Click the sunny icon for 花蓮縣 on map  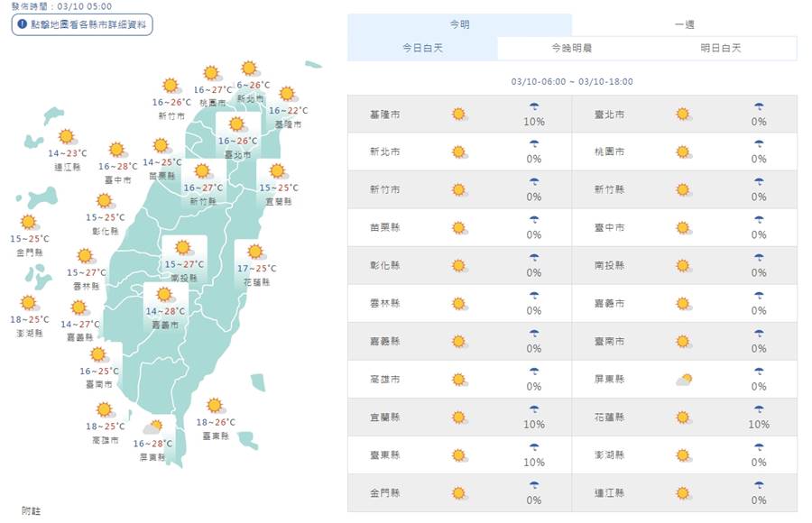point(255,252)
